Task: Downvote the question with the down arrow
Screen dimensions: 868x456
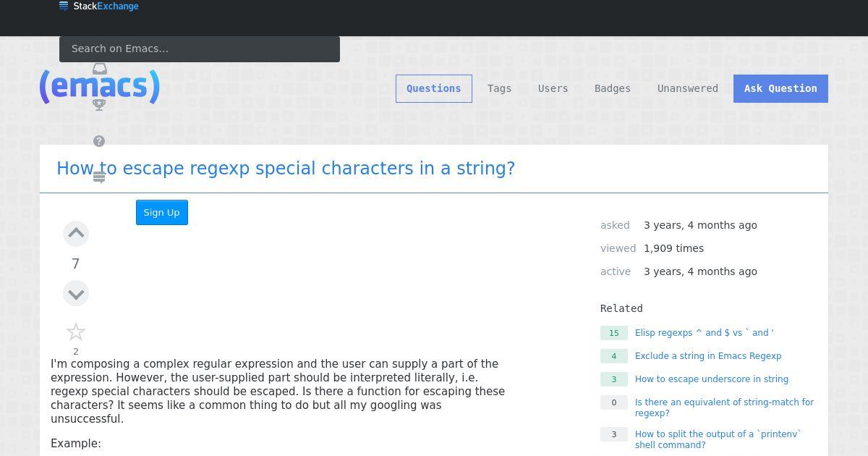Action: pos(76,294)
